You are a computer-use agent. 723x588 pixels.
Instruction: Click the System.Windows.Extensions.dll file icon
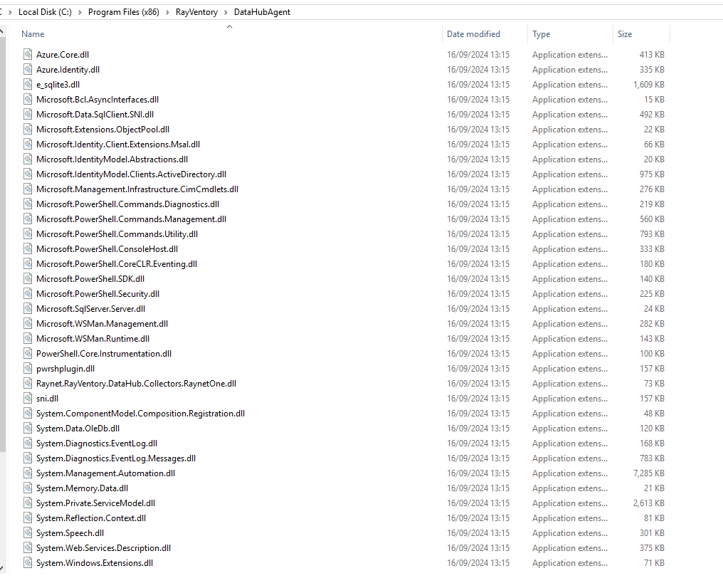coord(28,562)
